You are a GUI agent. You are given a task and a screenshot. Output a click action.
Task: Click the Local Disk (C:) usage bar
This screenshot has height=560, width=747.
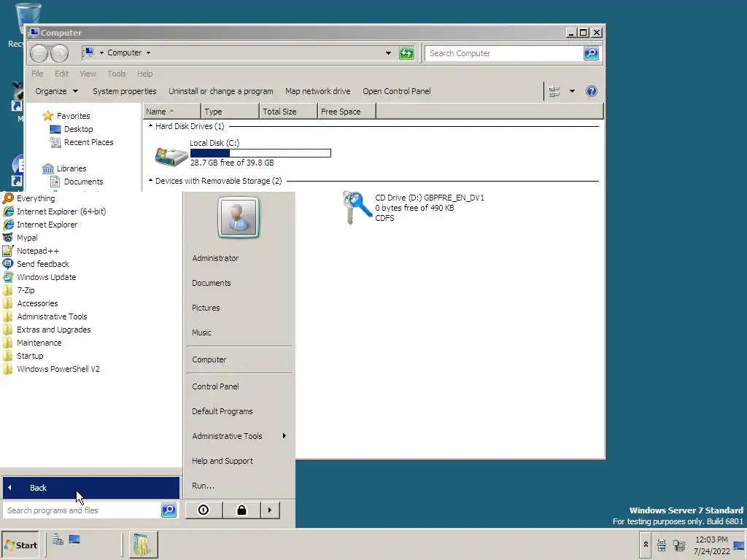260,153
